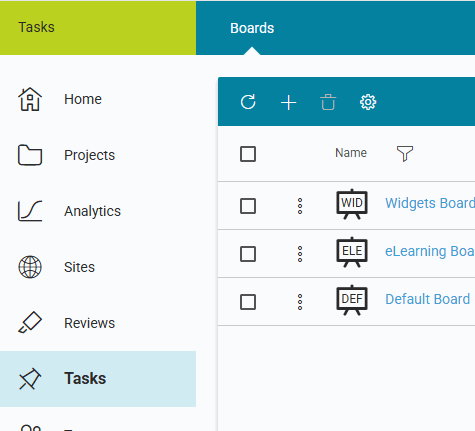This screenshot has height=431, width=475.
Task: Click the DEF board easel icon
Action: [352, 300]
